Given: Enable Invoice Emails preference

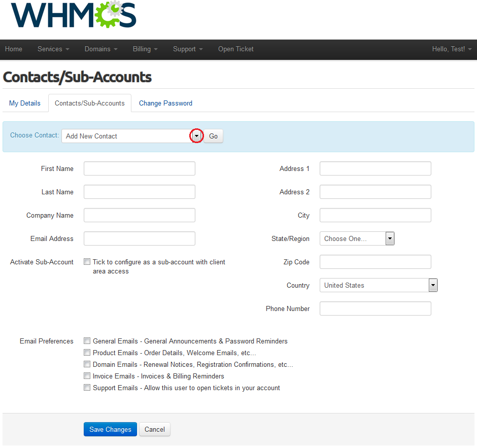Looking at the screenshot, I should [x=87, y=375].
